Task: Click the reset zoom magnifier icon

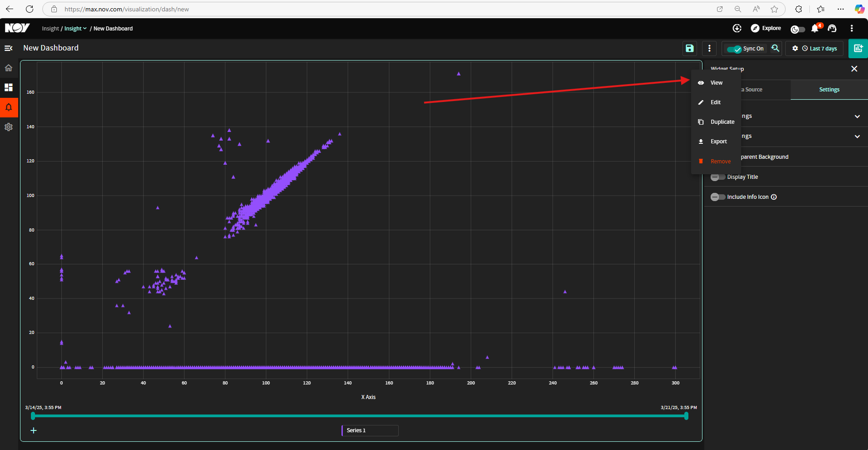Action: pyautogui.click(x=775, y=48)
